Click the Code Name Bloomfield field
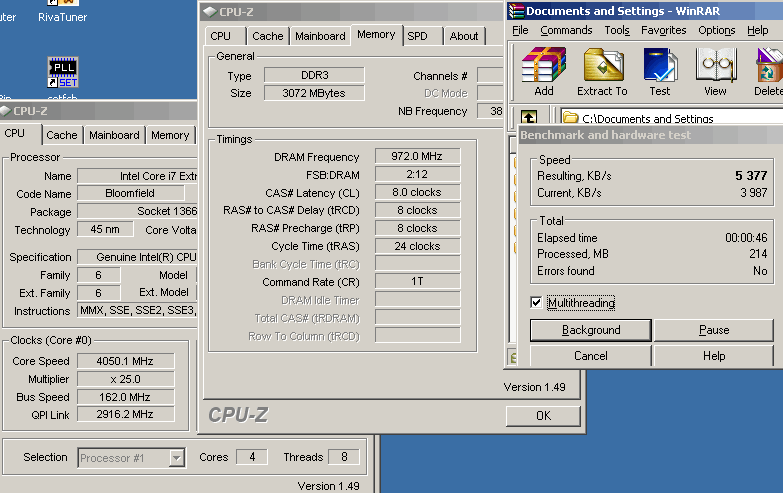Image resolution: width=783 pixels, height=493 pixels. point(130,193)
